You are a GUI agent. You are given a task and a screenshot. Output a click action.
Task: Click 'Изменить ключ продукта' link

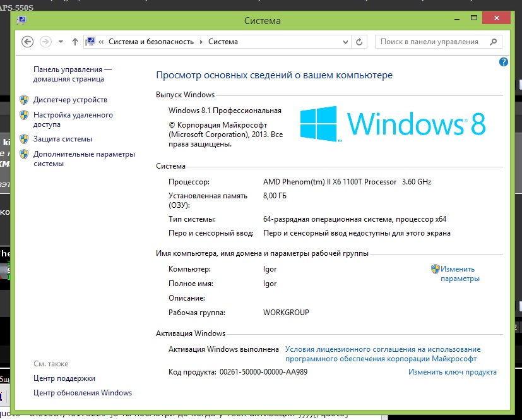[453, 372]
